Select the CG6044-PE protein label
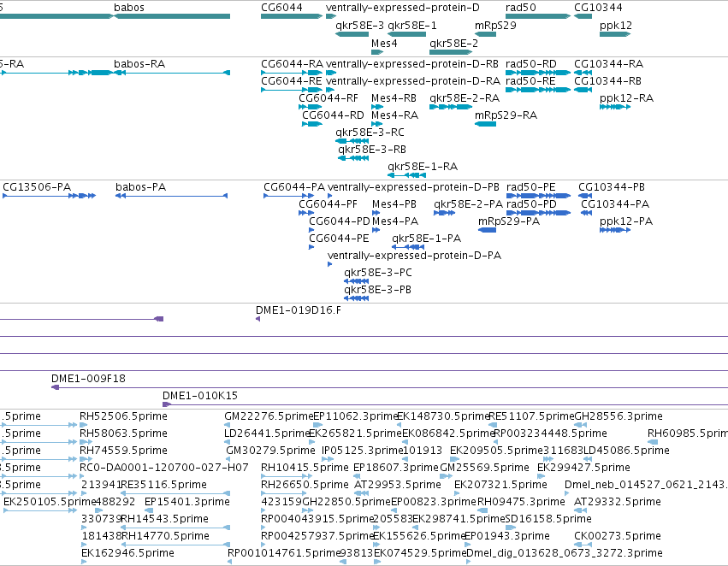Screen dimensions: 728x566 [x=339, y=239]
